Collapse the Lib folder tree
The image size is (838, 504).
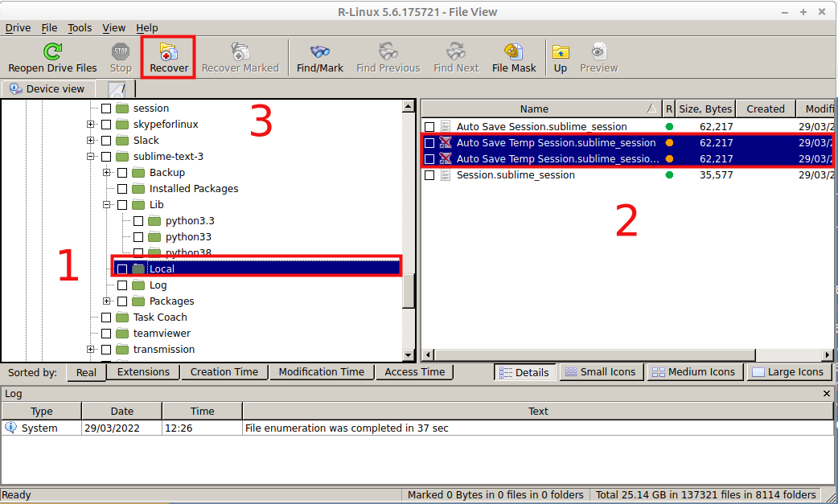pos(106,204)
